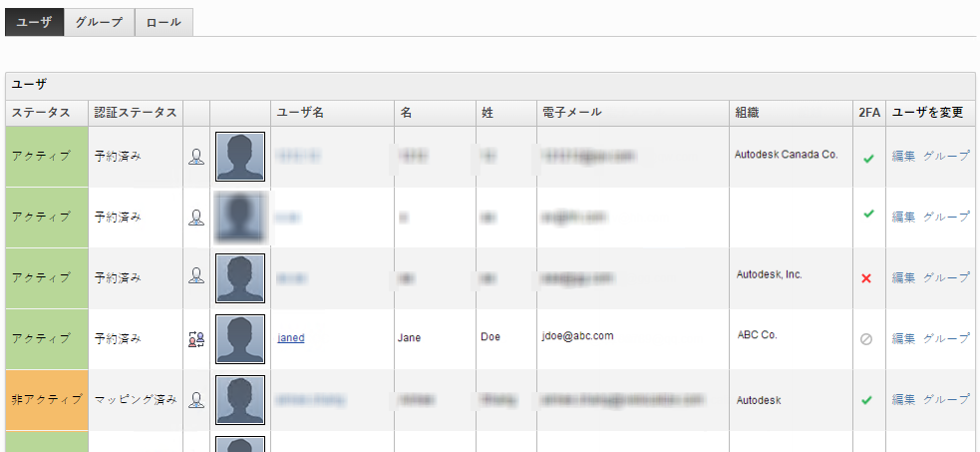
Task: Click アクティブ status in the janed row
Action: (47, 339)
